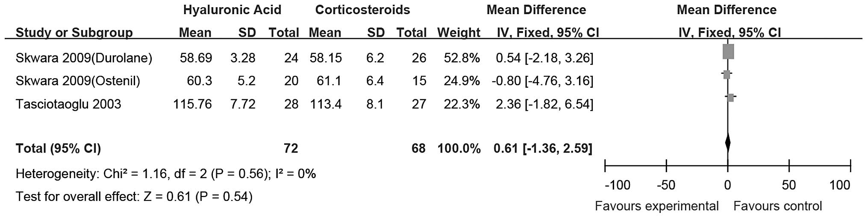Click the Hyaluronic Acid group header

click(x=232, y=10)
